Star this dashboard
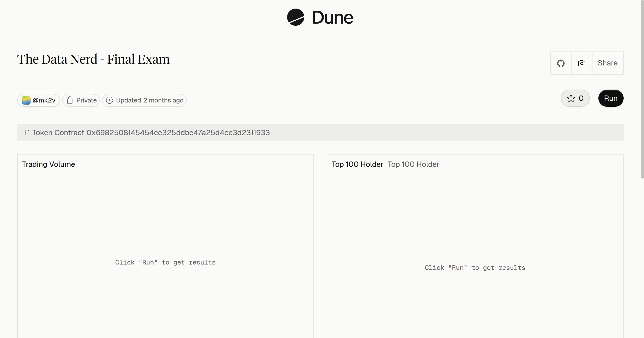 click(575, 98)
